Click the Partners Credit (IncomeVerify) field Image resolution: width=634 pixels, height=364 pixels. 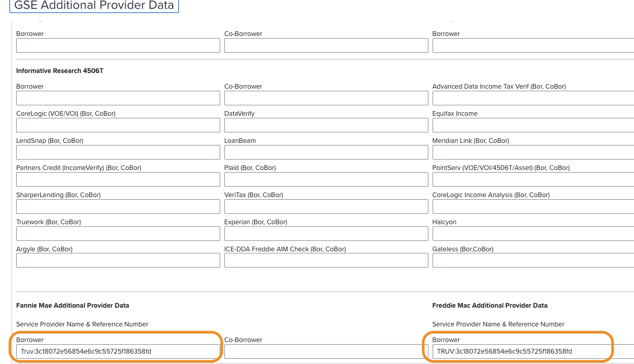[x=118, y=179]
